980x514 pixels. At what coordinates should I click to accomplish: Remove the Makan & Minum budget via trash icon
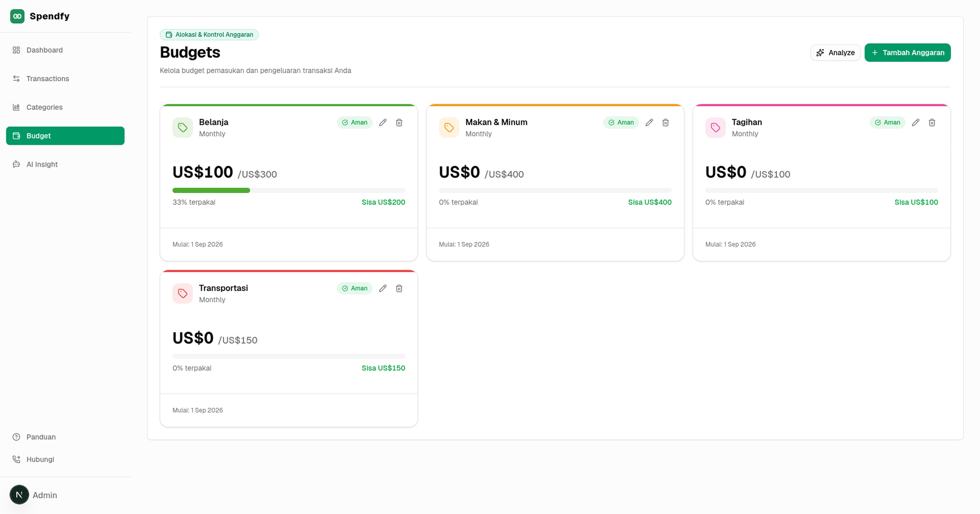click(x=665, y=123)
